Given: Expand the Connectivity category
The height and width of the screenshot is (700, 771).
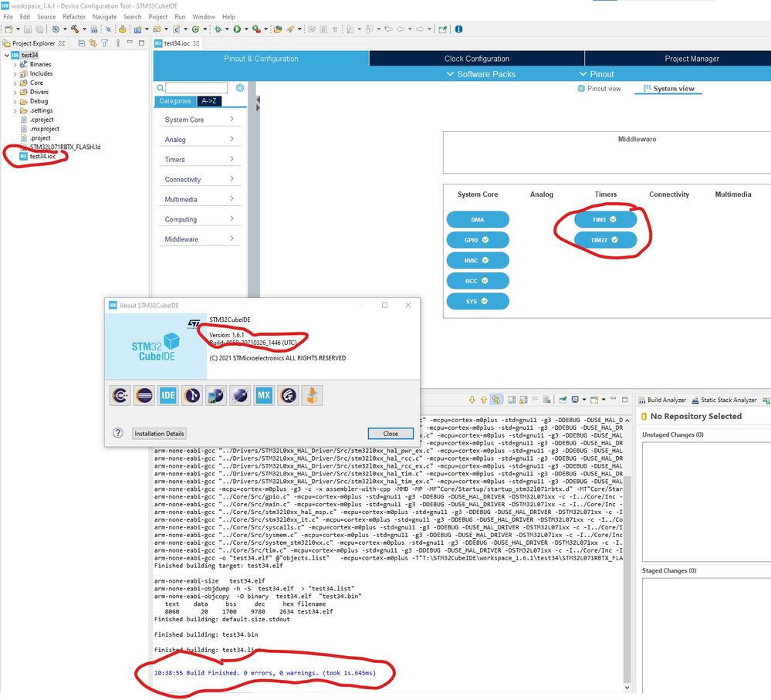Looking at the screenshot, I should tap(200, 179).
